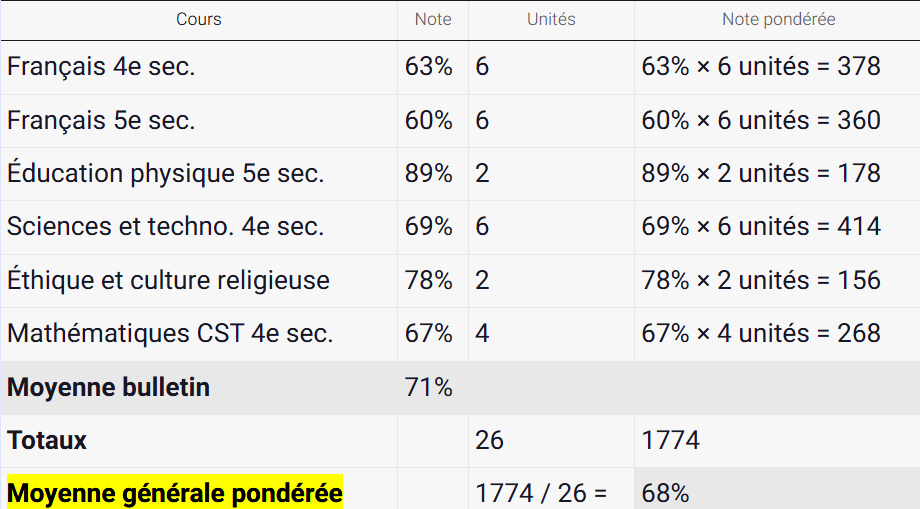Click the Cours column header
Viewport: 920px width, 509px height.
click(x=198, y=20)
